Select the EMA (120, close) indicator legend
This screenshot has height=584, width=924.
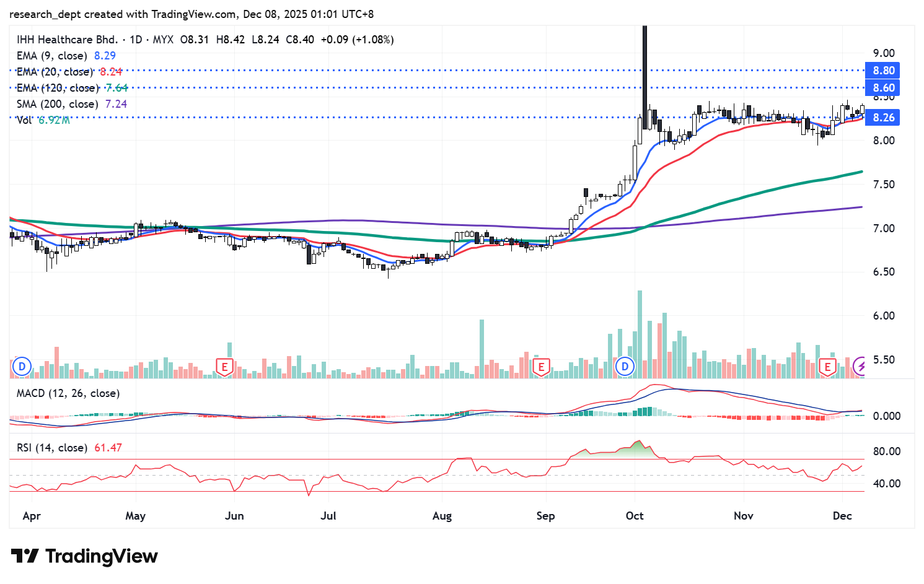[57, 88]
